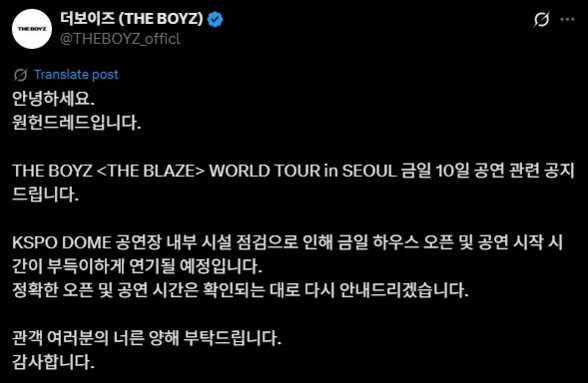This screenshot has height=383, width=588.
Task: Click the THE BOYZ round profile avatar
Action: click(x=32, y=29)
